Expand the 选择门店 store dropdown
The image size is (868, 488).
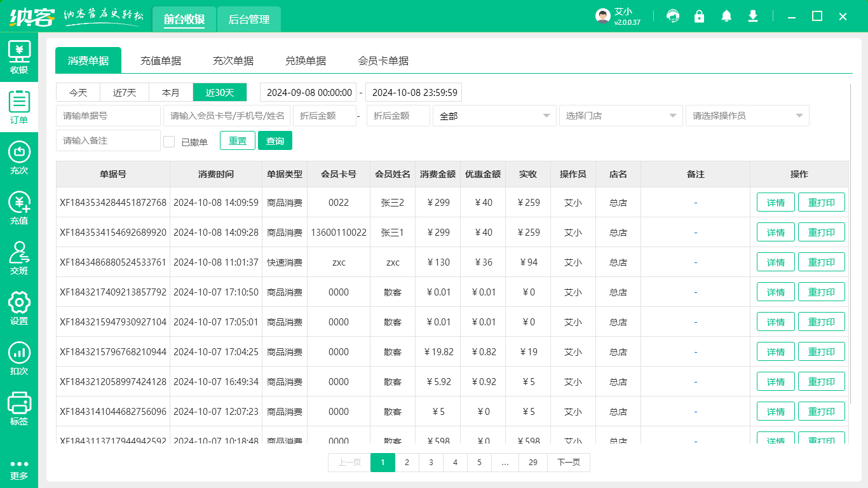click(x=621, y=116)
